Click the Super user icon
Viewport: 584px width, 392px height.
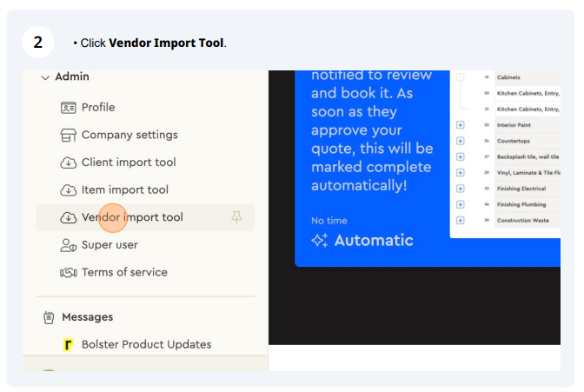[68, 246]
